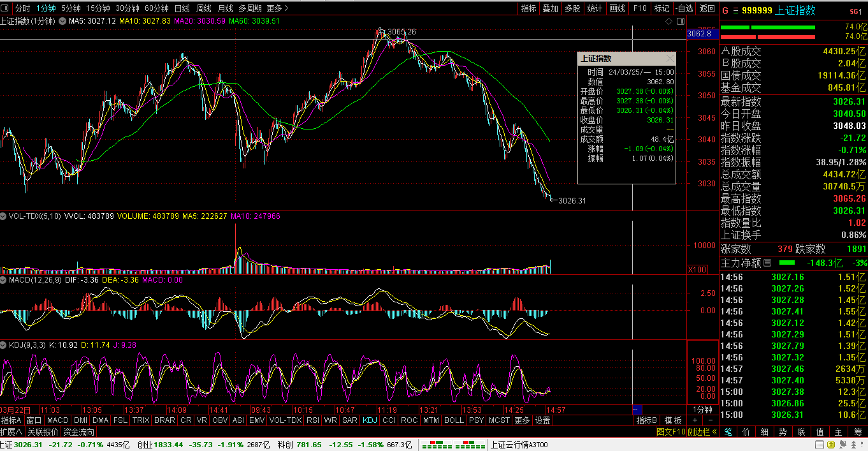Toggle the side panel icon above price axis
This screenshot has width=868, height=451.
click(679, 21)
